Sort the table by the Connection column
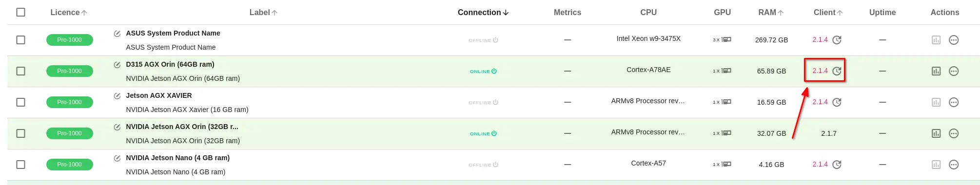 (483, 13)
